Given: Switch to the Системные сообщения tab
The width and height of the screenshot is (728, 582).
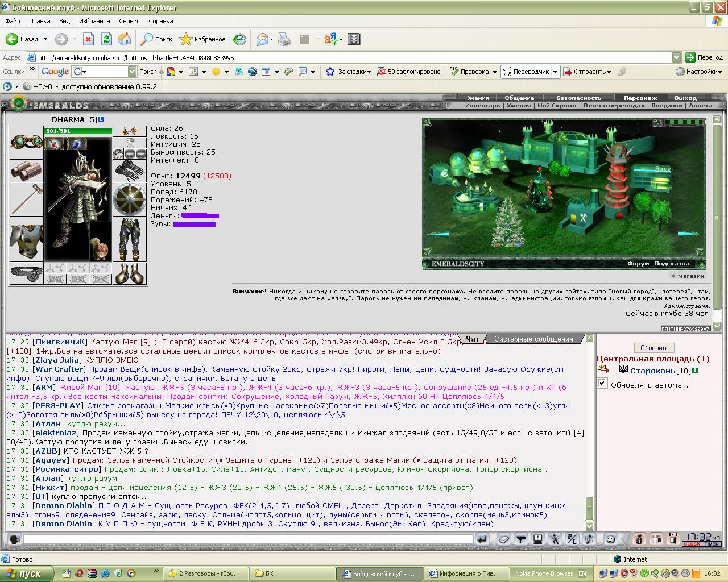Looking at the screenshot, I should 533,339.
